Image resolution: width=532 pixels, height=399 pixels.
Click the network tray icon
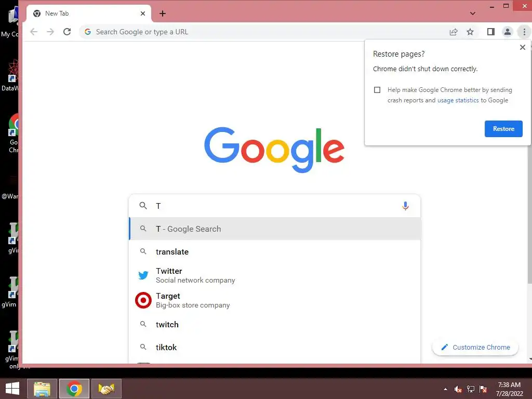(x=471, y=389)
